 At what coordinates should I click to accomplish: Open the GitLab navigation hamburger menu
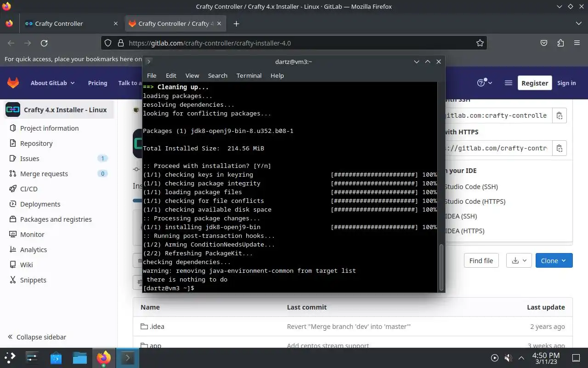[508, 83]
